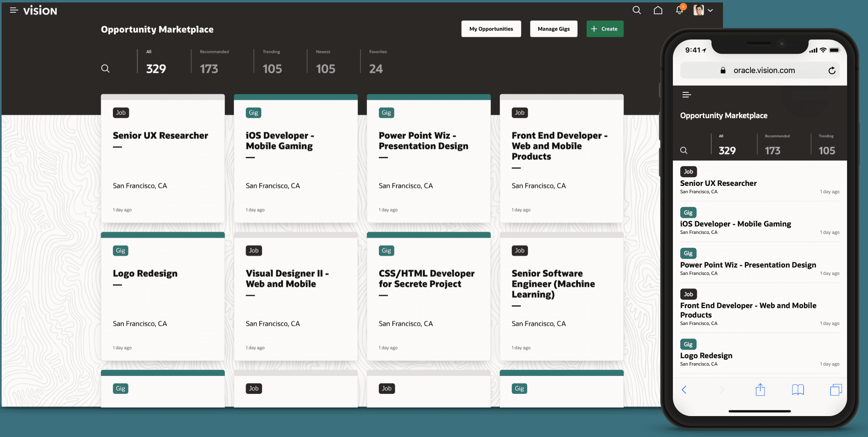Select the All 329 tab on desktop
The image size is (868, 437).
(156, 62)
